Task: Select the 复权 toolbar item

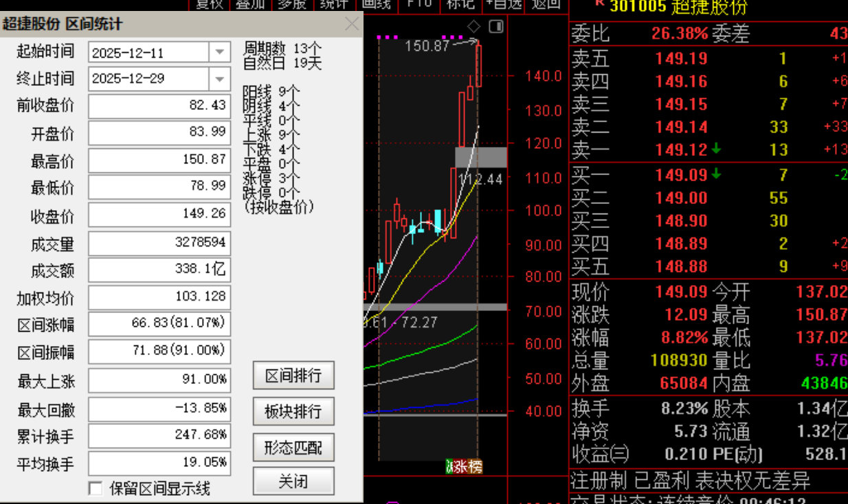Action: (209, 3)
